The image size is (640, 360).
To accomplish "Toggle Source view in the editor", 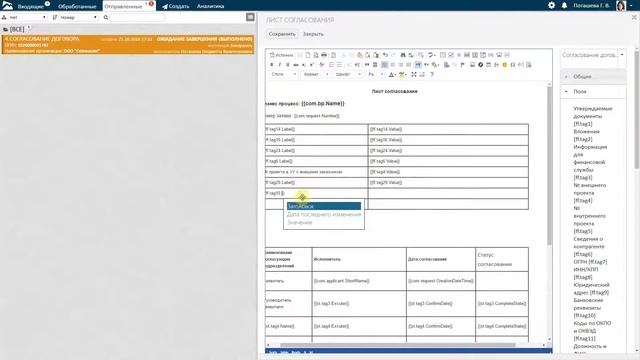I will coord(282,55).
